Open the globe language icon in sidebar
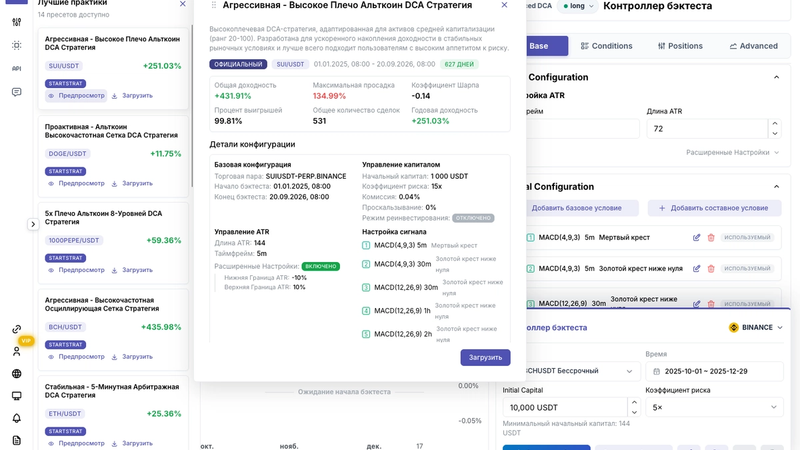 pos(16,373)
